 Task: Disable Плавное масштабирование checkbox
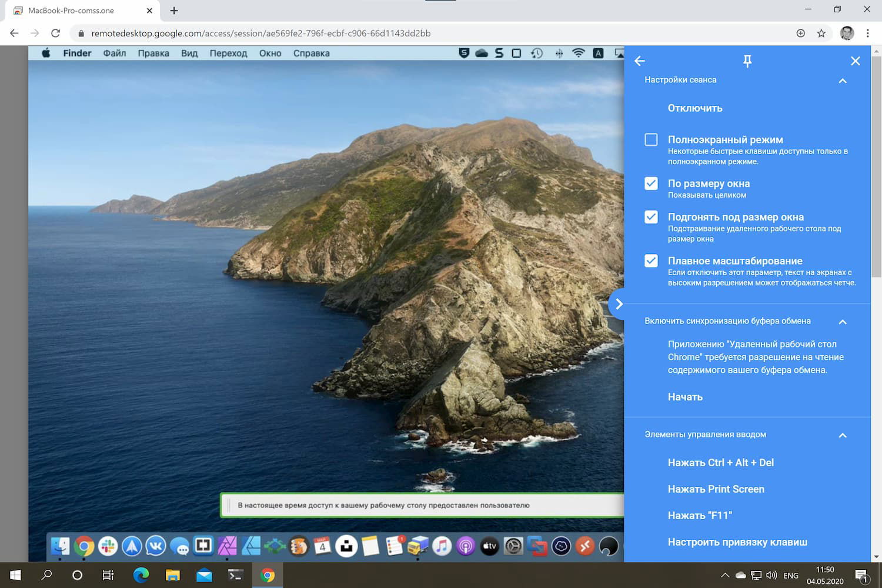click(651, 261)
